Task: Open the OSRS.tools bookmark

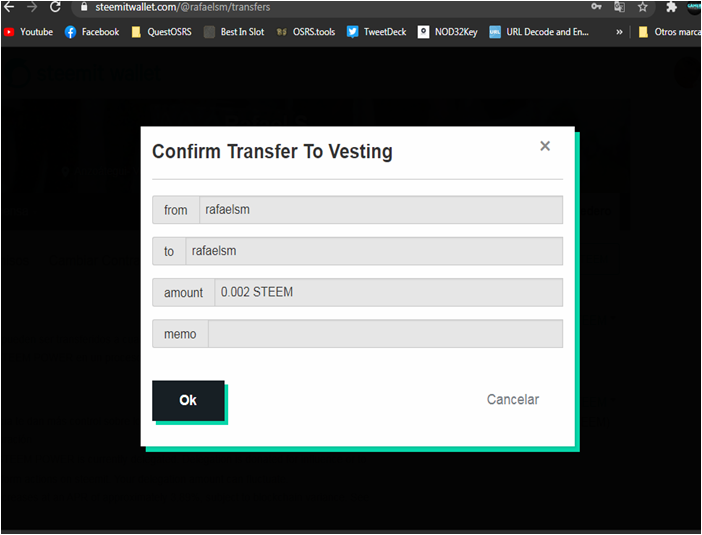Action: 306,32
